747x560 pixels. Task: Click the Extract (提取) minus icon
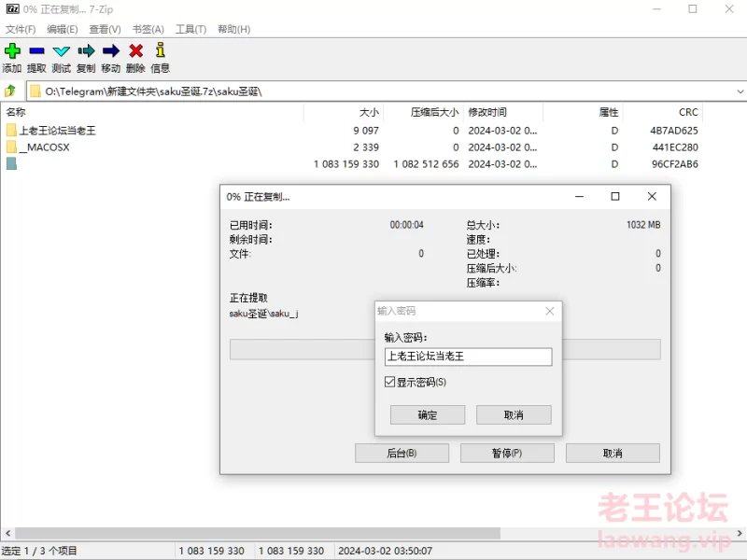coord(36,50)
